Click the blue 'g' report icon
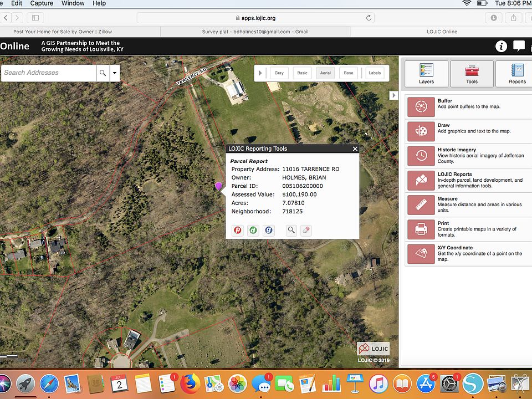The image size is (532, 399). point(269,230)
